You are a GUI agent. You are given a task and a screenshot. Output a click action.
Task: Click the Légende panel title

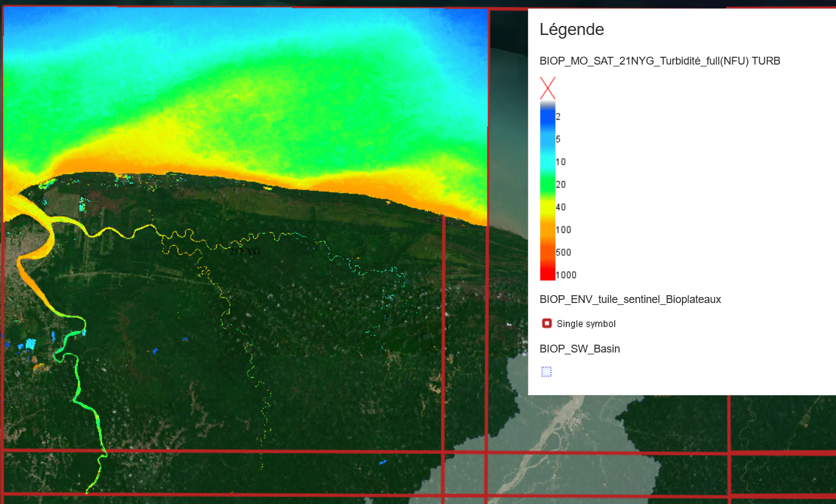(x=571, y=29)
